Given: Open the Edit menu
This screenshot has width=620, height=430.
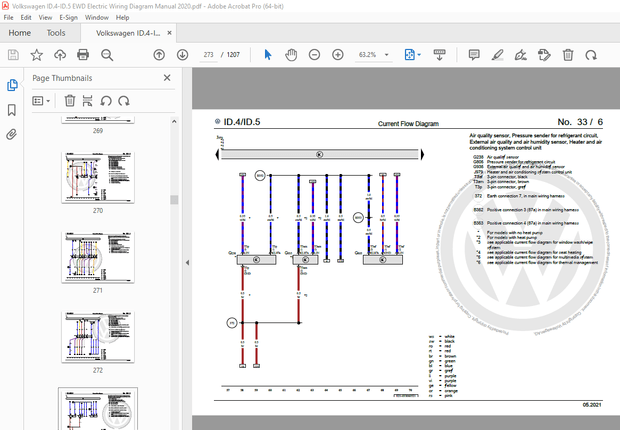Looking at the screenshot, I should (x=26, y=17).
